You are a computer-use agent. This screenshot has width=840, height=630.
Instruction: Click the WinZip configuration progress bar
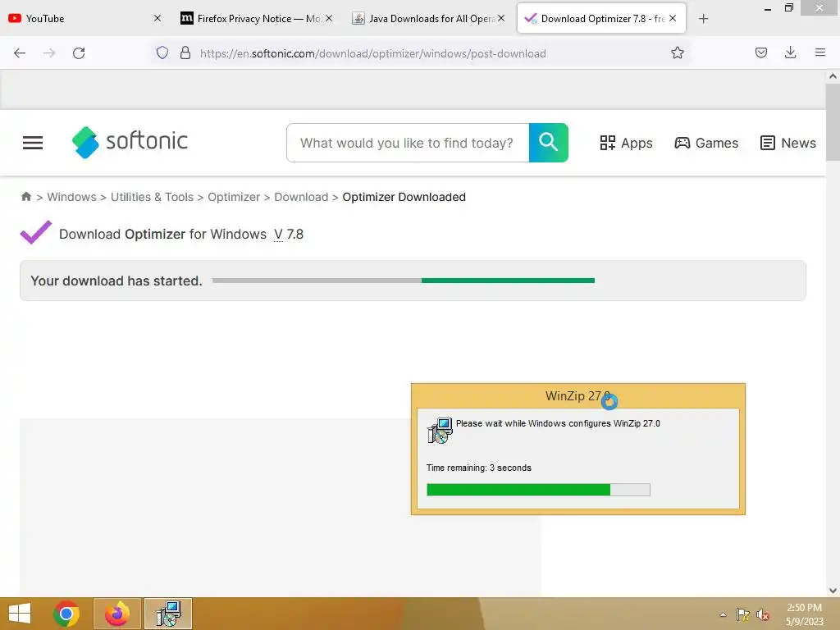pyautogui.click(x=538, y=490)
